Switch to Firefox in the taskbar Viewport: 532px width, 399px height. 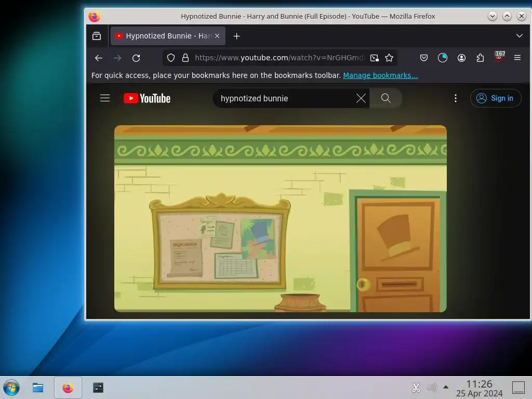point(68,388)
